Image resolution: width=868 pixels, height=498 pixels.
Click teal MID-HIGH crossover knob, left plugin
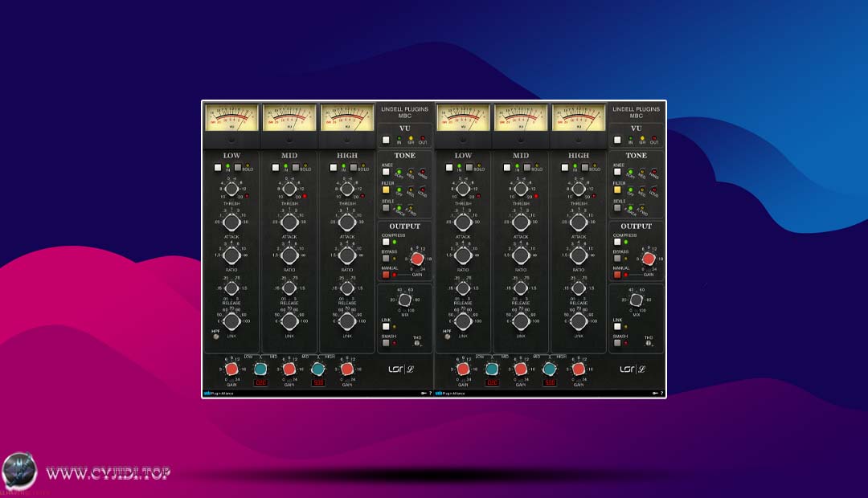[x=317, y=369]
